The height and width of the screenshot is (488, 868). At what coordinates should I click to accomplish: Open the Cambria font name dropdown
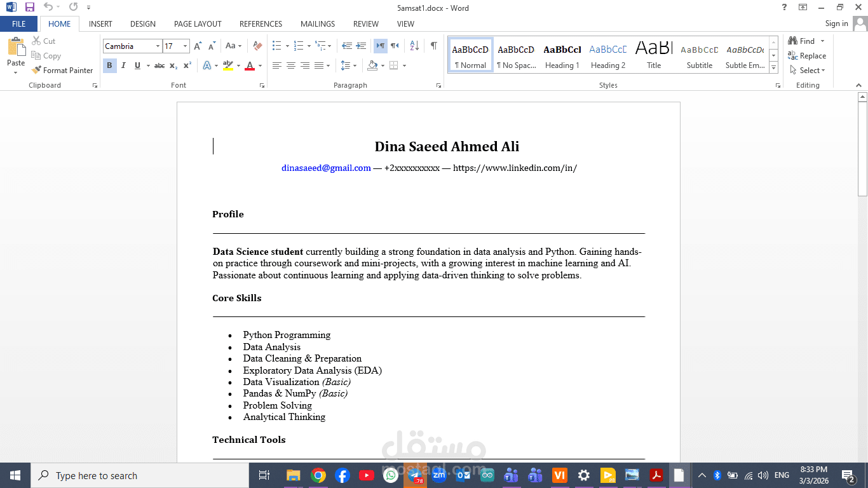[x=158, y=46]
